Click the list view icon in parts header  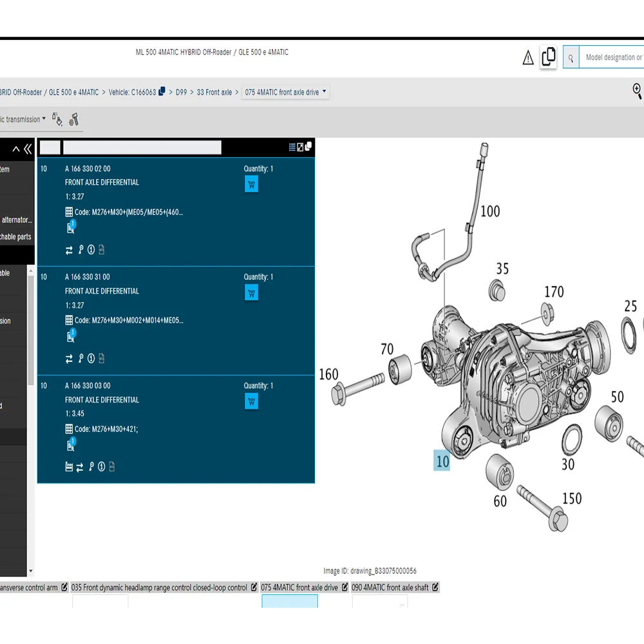tap(292, 147)
